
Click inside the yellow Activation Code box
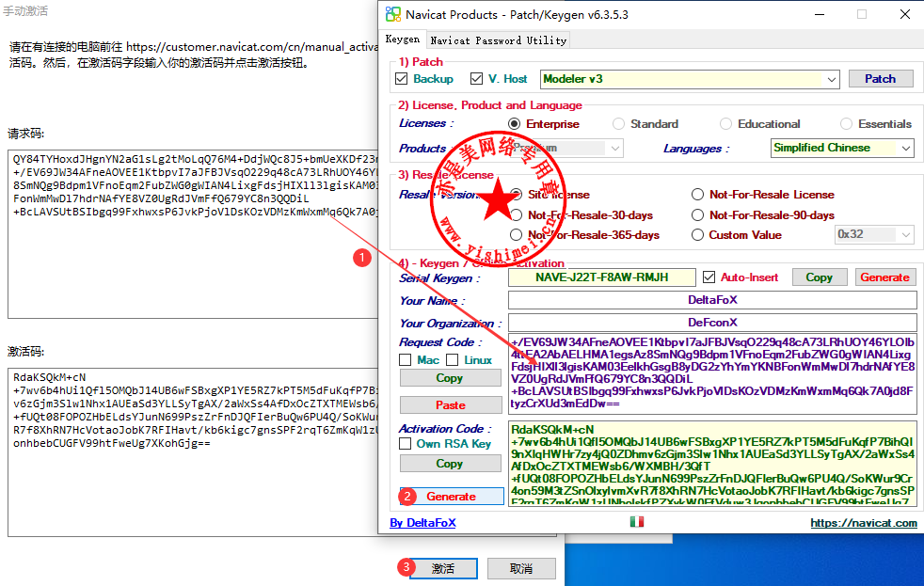(712, 464)
